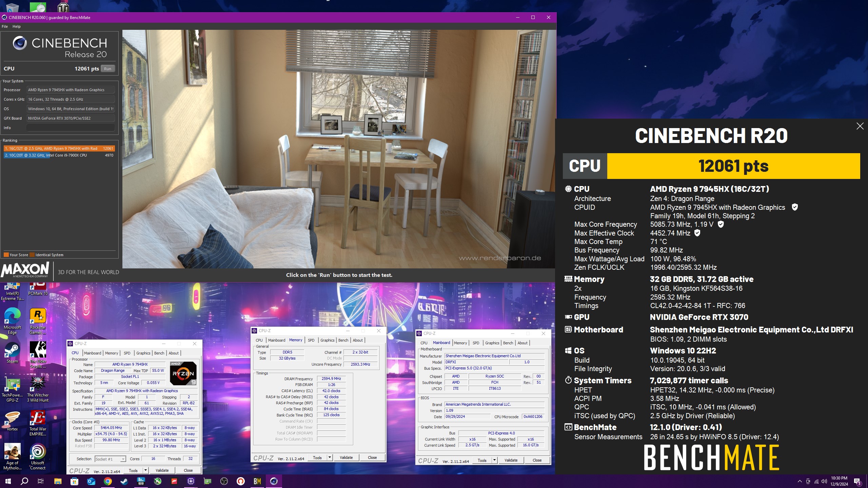Viewport: 868px width, 488px height.
Task: Open the File menu in Cinebench
Action: coord(5,26)
